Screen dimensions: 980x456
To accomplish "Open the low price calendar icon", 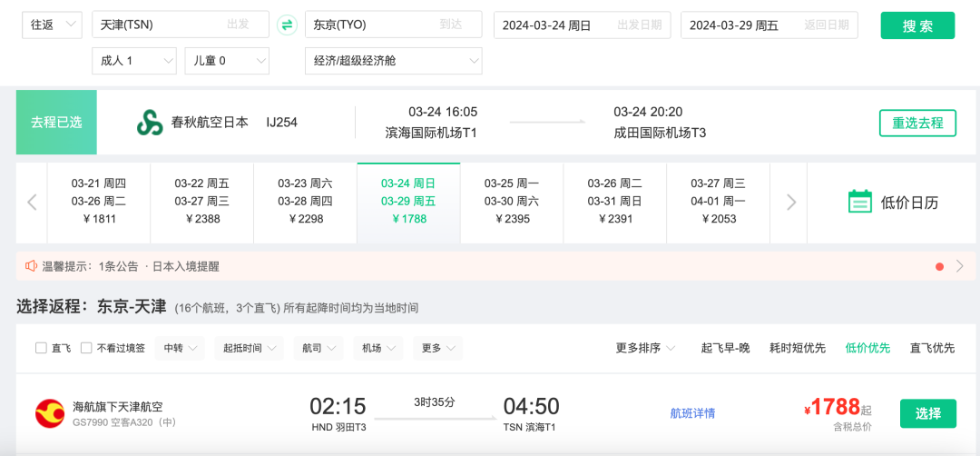I will tap(859, 203).
